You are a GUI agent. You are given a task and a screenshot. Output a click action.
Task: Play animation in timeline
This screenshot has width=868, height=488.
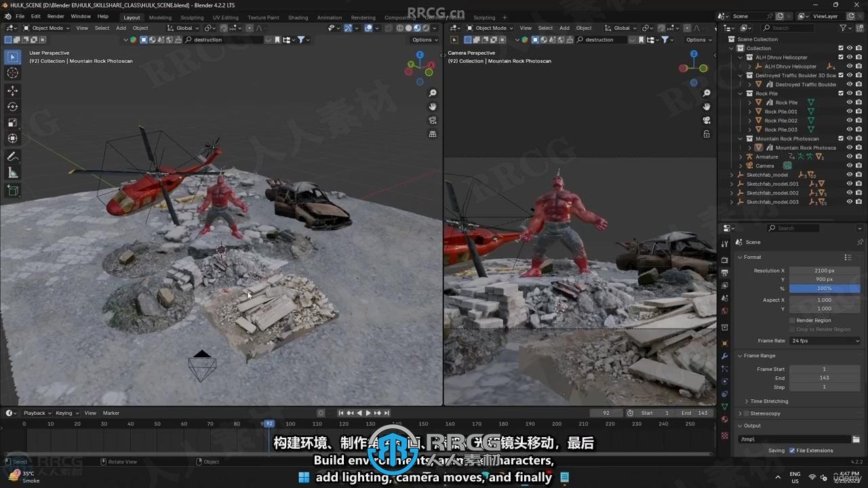click(x=368, y=413)
